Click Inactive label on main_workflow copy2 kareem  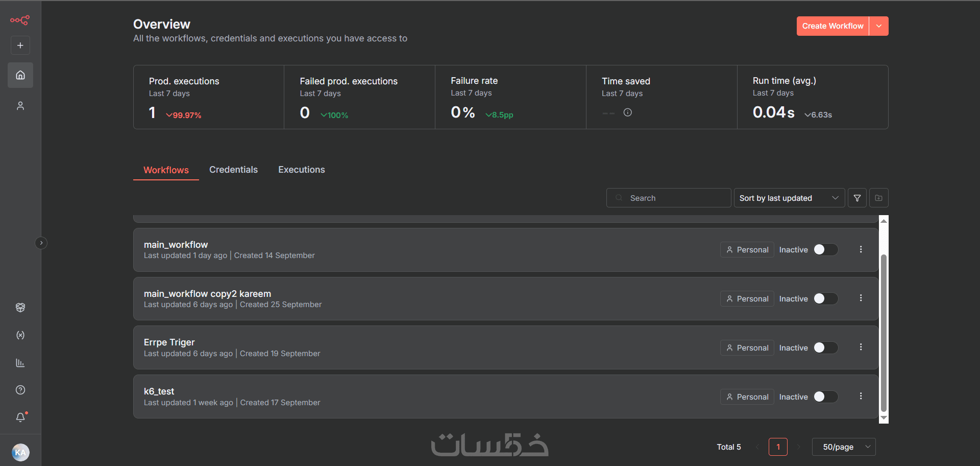[x=794, y=299]
